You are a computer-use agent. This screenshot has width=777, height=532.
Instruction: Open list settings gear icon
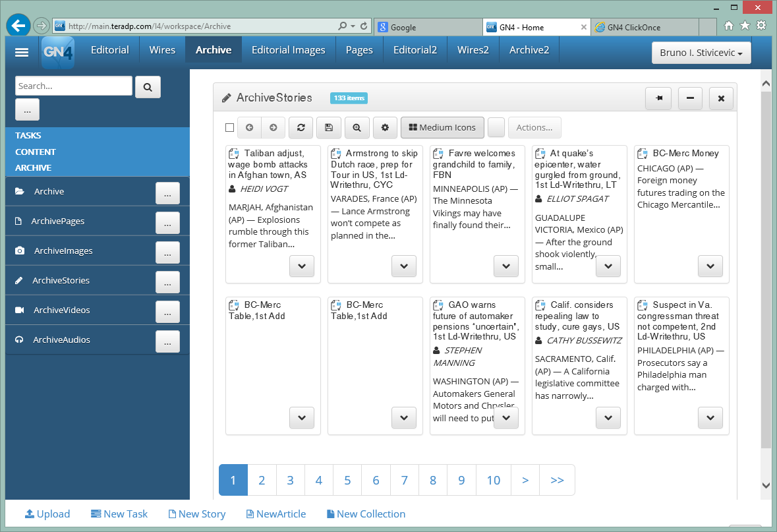coord(385,127)
